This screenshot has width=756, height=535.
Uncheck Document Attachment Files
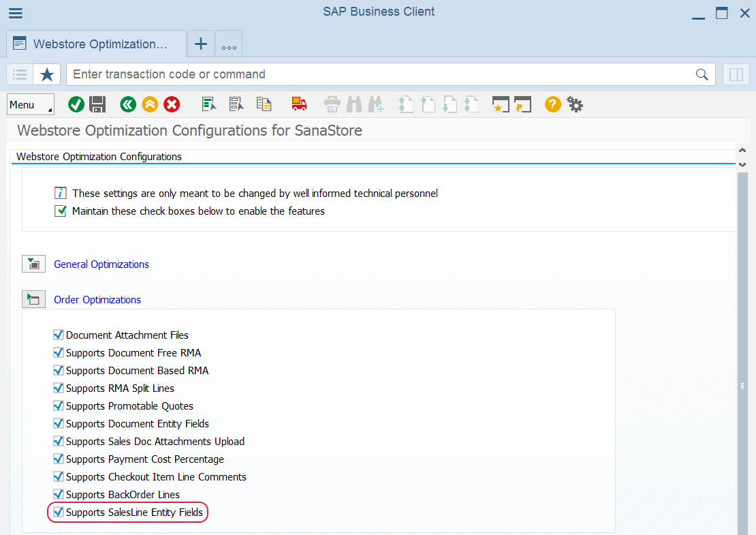[x=59, y=335]
